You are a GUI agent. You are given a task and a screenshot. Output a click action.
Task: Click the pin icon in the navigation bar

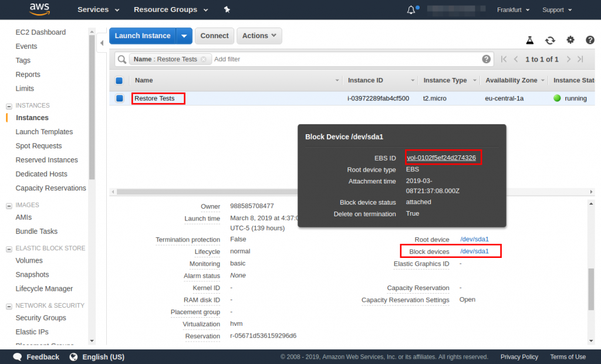point(227,9)
